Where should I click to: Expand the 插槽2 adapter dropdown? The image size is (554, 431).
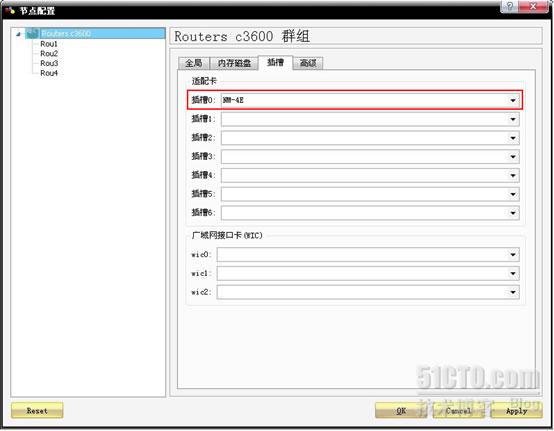click(370, 138)
